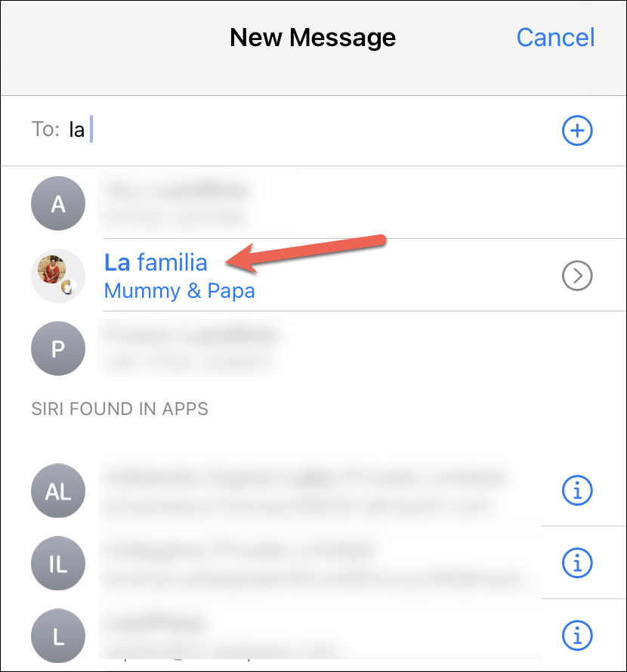627x672 pixels.
Task: Open info for the L contact
Action: 577,635
